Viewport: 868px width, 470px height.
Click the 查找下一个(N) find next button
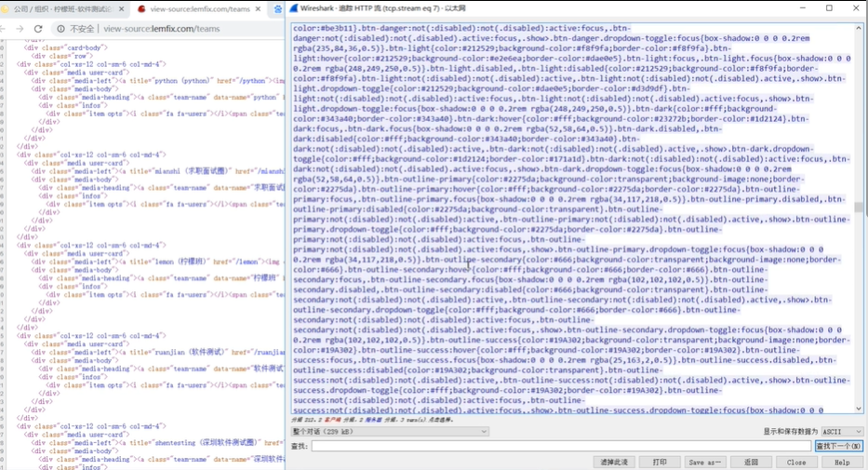pyautogui.click(x=838, y=446)
